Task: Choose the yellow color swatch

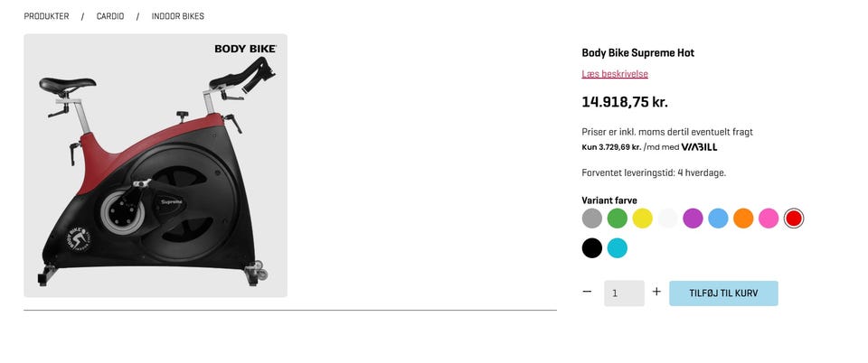Action: click(x=643, y=219)
